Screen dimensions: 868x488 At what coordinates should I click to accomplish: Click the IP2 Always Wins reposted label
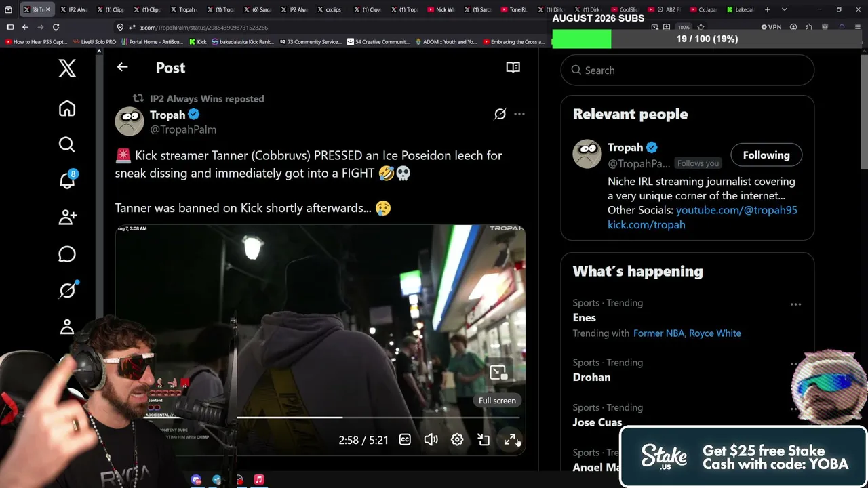pyautogui.click(x=207, y=98)
